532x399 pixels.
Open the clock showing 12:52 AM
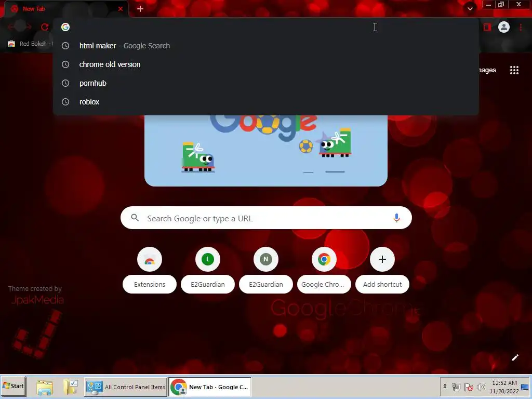pyautogui.click(x=504, y=387)
